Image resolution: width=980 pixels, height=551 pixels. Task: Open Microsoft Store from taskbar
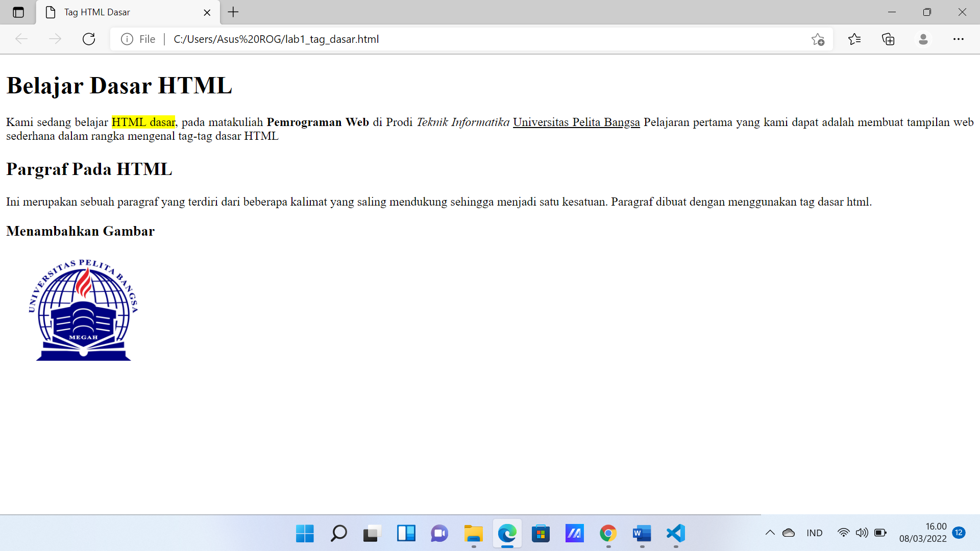pyautogui.click(x=541, y=534)
